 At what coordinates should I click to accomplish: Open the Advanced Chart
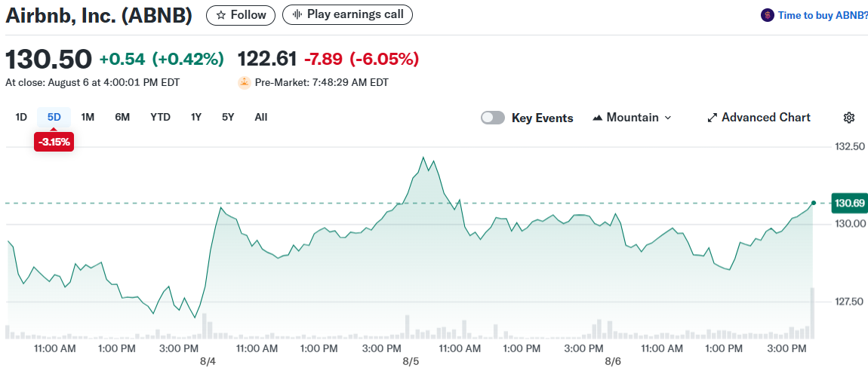(x=759, y=118)
